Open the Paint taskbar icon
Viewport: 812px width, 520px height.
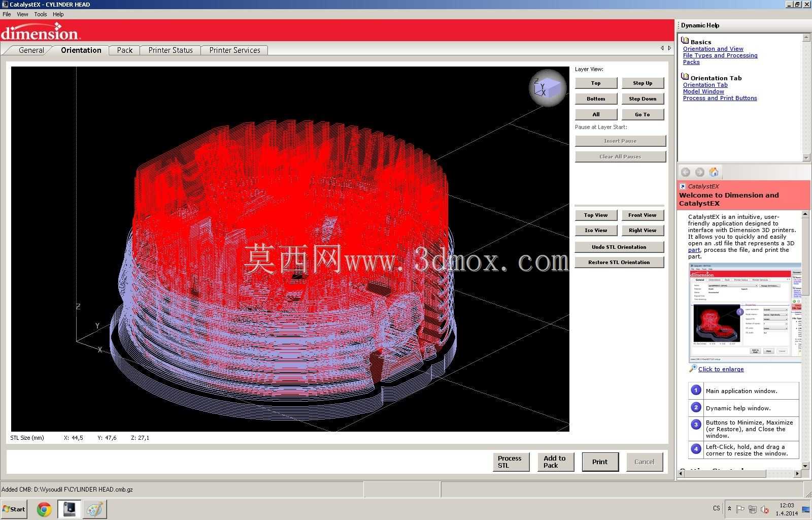[x=95, y=509]
